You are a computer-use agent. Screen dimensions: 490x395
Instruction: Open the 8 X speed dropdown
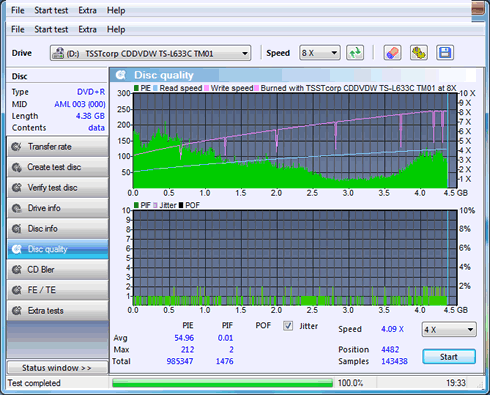pyautogui.click(x=320, y=53)
